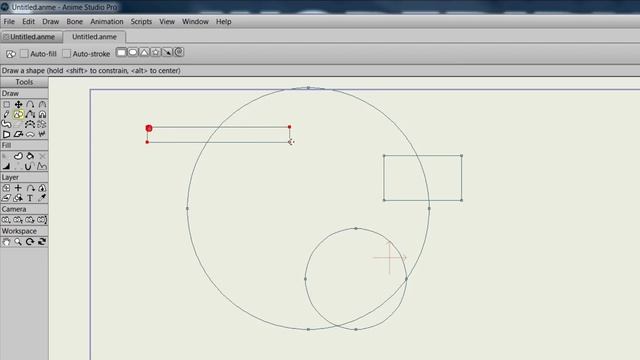Select the first Camera tool icon
This screenshot has width=640, height=360.
pyautogui.click(x=7, y=220)
